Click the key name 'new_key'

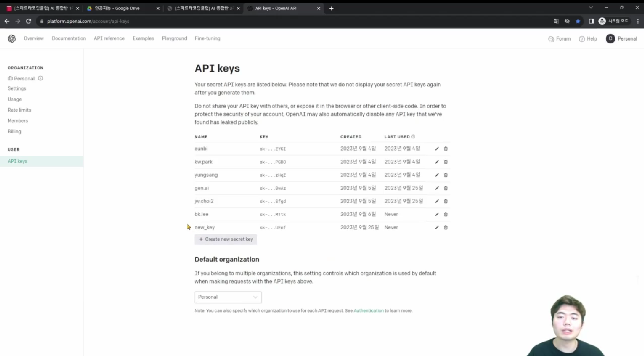(205, 227)
